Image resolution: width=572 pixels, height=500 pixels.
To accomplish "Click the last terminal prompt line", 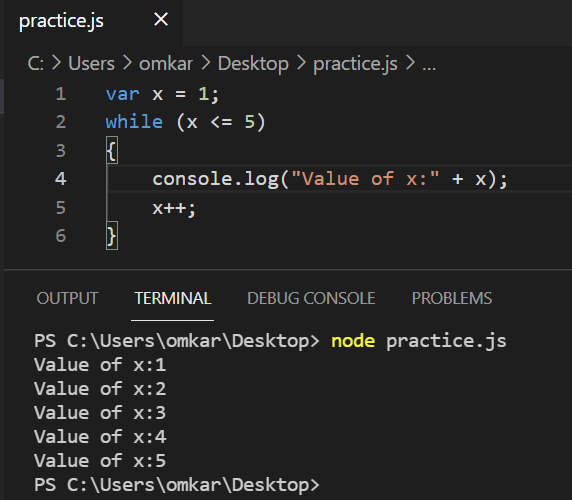I will click(x=177, y=485).
